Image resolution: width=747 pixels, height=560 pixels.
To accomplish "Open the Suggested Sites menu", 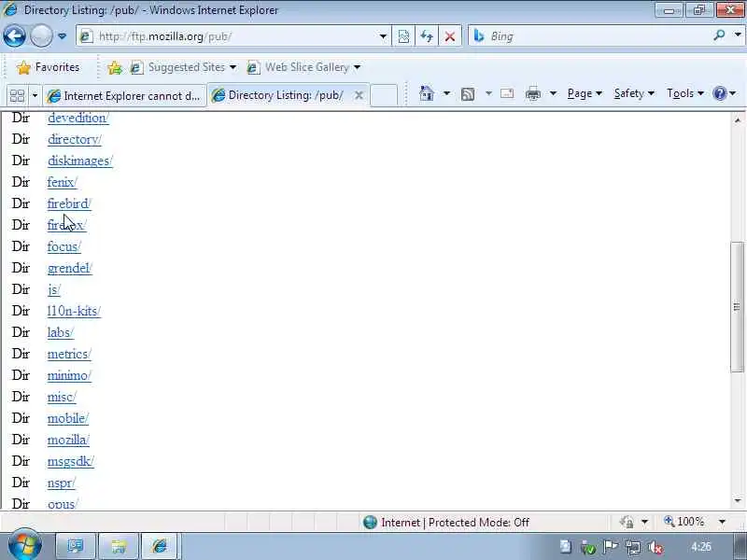I will [x=183, y=67].
